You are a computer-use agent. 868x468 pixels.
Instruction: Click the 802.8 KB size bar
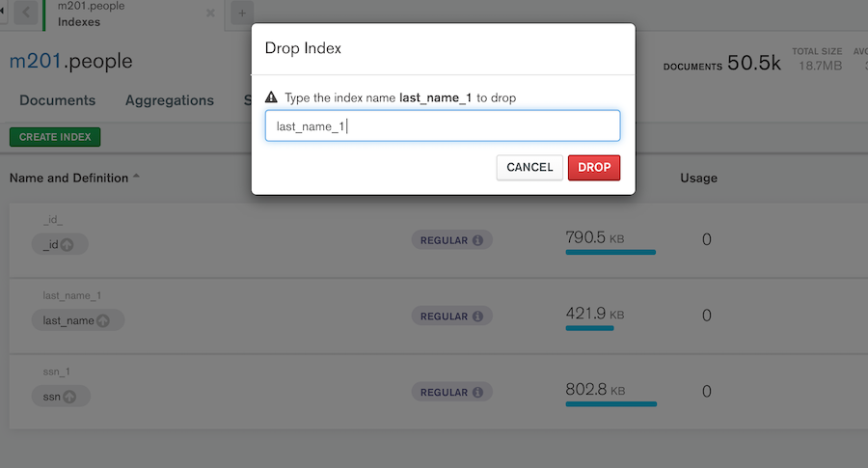point(611,403)
